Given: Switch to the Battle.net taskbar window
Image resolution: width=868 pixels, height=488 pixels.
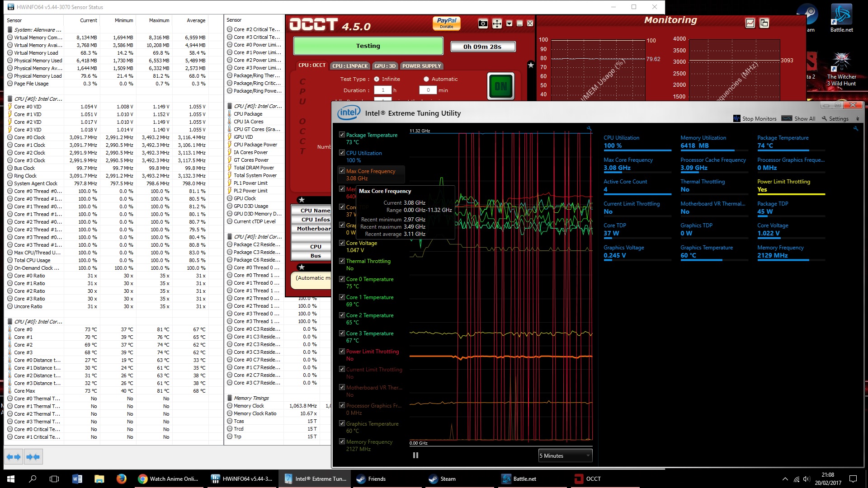Looking at the screenshot, I should click(x=533, y=479).
